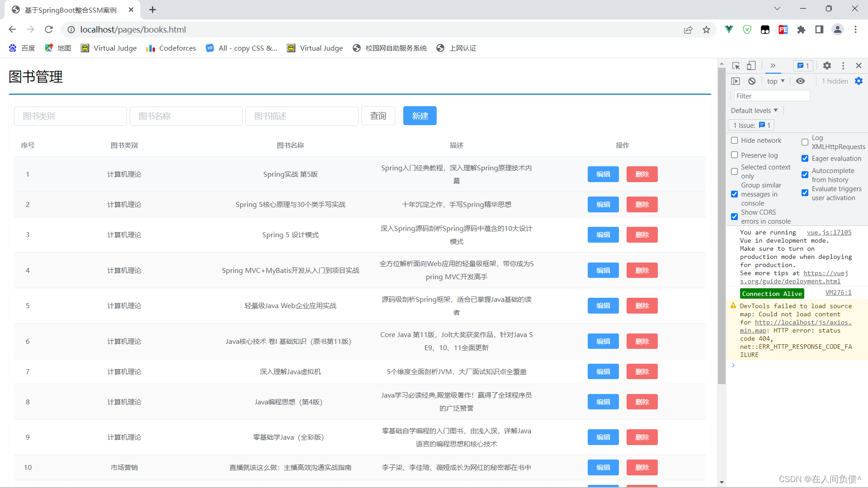This screenshot has width=868, height=488.
Task: Uncheck Show CORS errors in console
Action: pyautogui.click(x=734, y=217)
